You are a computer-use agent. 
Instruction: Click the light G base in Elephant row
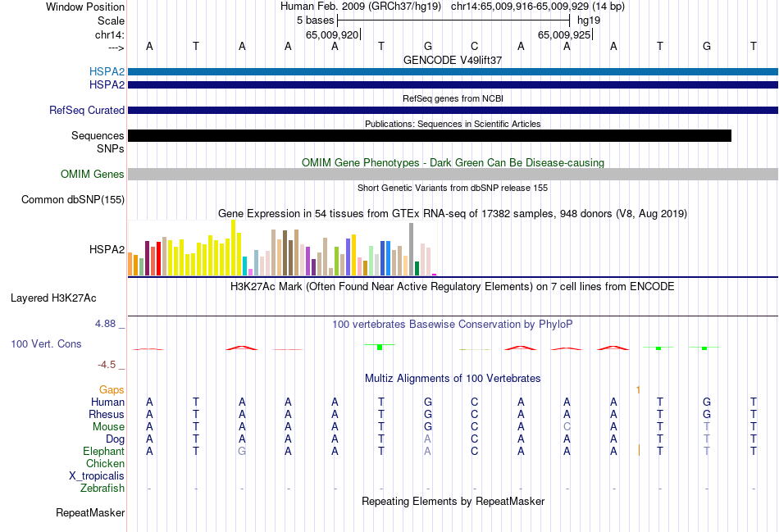point(242,451)
